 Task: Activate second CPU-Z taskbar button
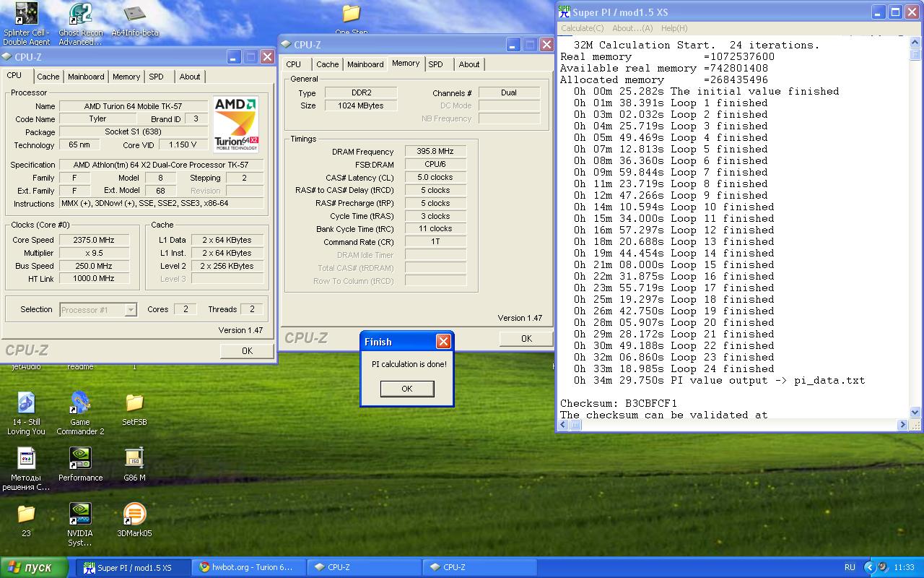pos(479,567)
